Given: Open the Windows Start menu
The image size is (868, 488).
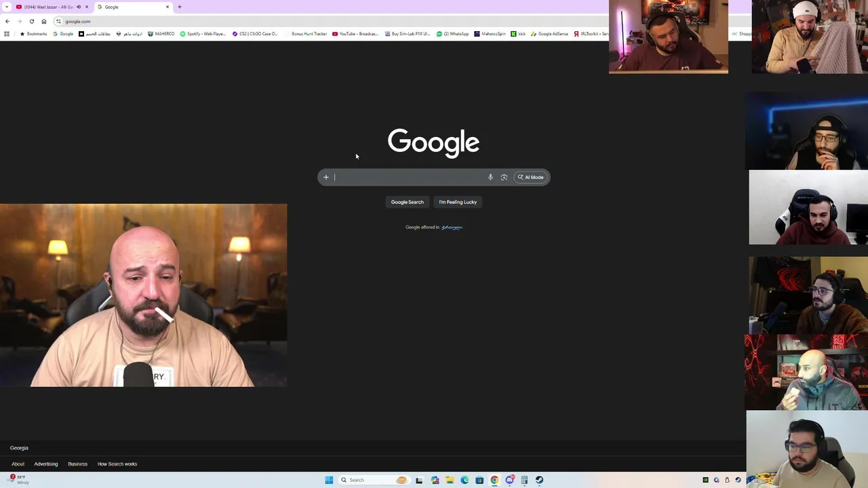Looking at the screenshot, I should tap(329, 480).
